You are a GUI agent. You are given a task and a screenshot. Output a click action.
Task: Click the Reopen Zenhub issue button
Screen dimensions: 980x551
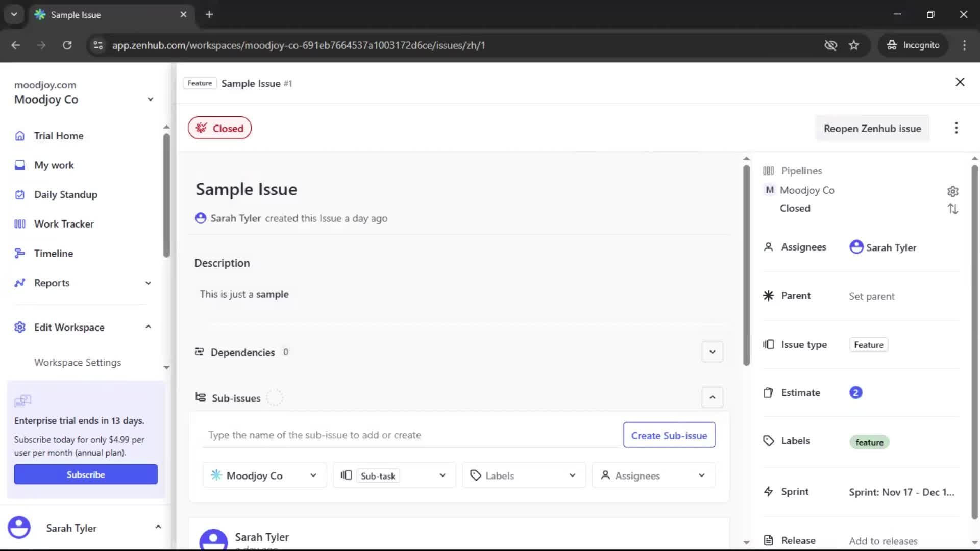[872, 128]
